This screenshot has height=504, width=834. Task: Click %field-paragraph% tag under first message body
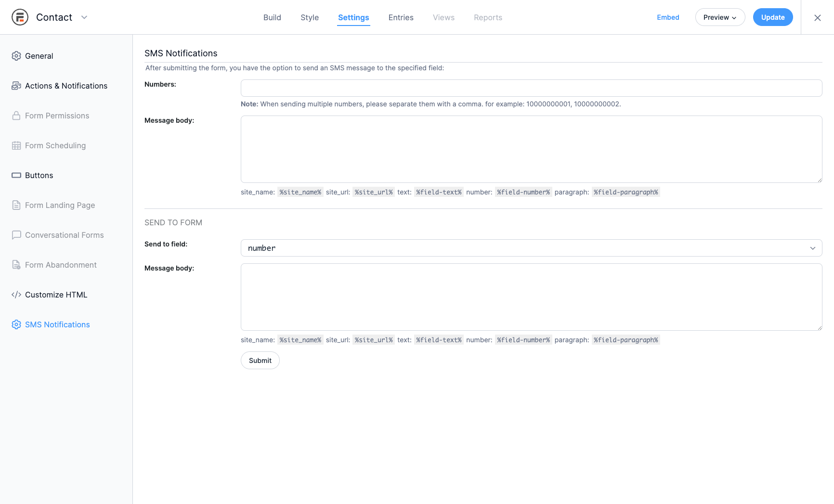click(x=626, y=192)
